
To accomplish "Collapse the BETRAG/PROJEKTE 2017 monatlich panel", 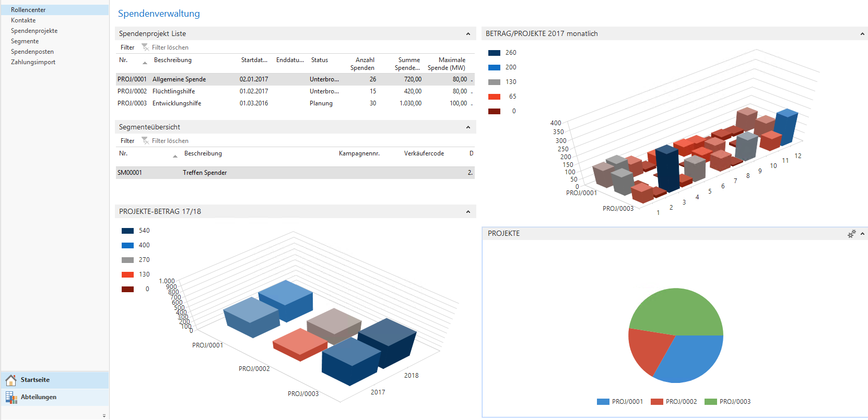I will 862,34.
